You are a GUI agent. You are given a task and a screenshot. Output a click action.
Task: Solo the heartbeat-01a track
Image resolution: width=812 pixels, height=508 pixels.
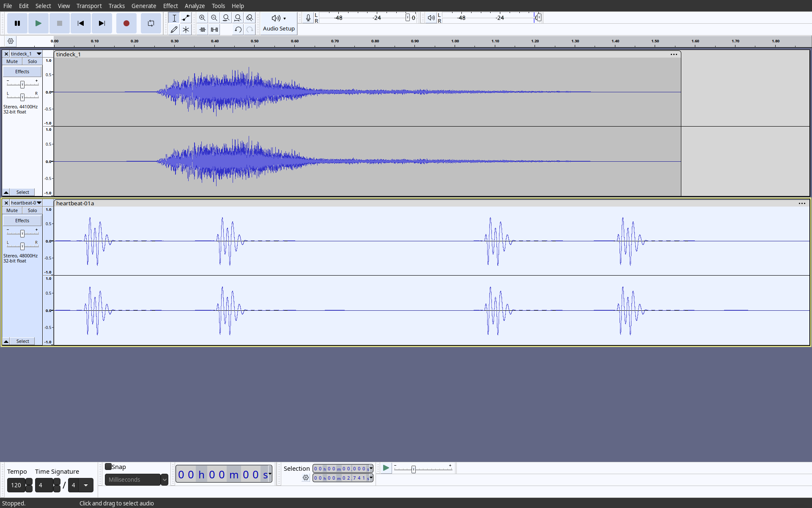point(32,210)
